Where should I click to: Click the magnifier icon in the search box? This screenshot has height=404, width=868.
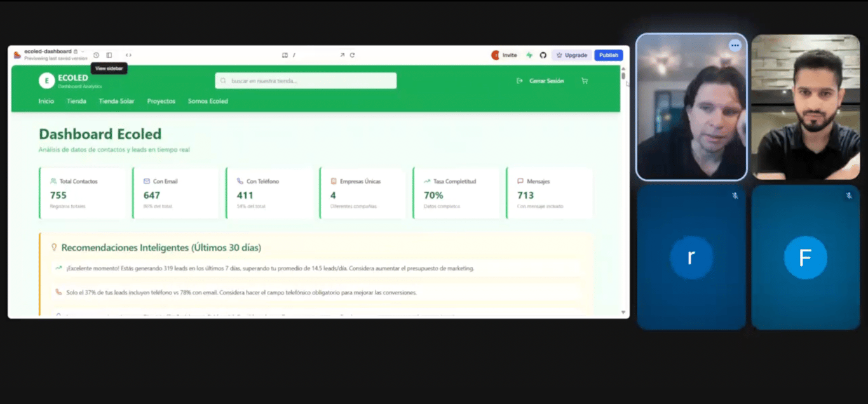[224, 81]
